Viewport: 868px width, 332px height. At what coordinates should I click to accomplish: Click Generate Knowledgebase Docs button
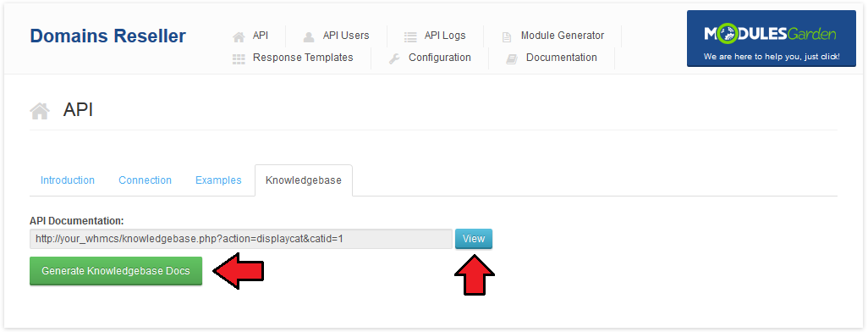(x=116, y=271)
